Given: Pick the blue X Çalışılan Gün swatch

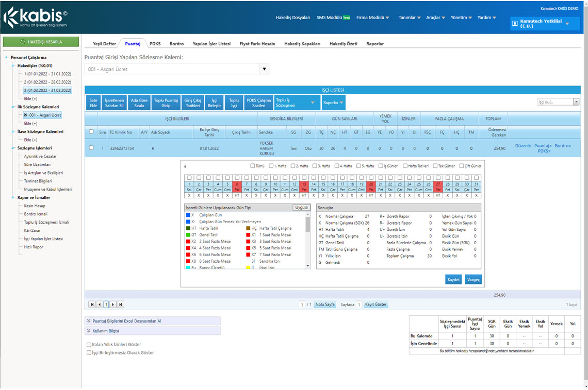Looking at the screenshot, I should (x=188, y=215).
